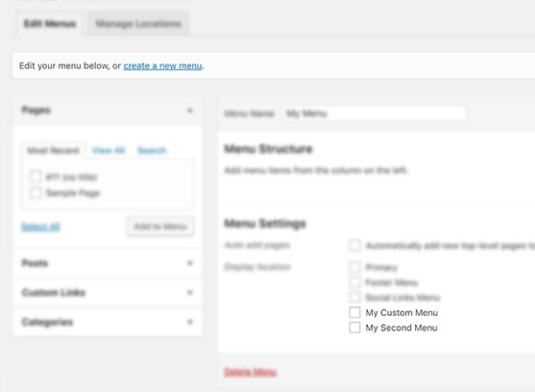Click the Add to Menu button
This screenshot has height=392, width=535.
click(160, 226)
